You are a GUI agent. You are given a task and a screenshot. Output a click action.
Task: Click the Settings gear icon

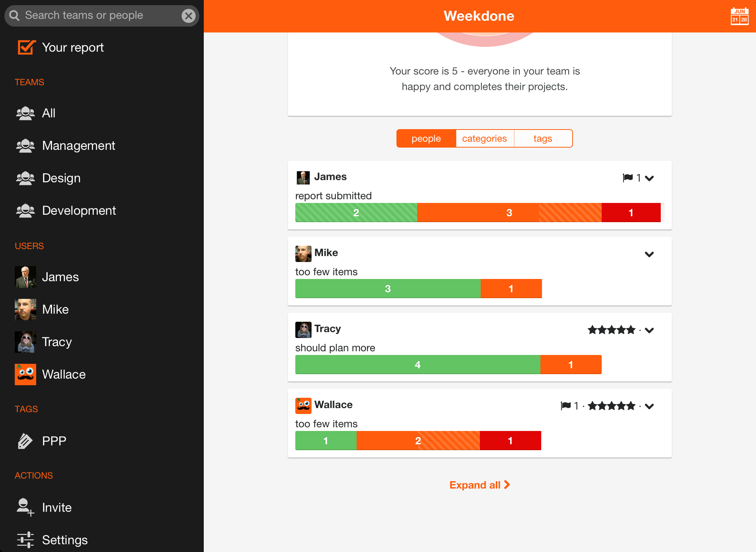point(25,540)
